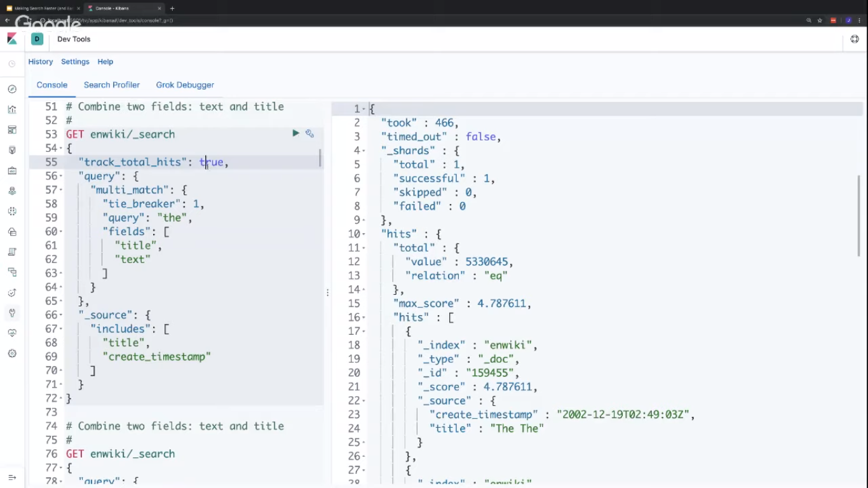The width and height of the screenshot is (868, 488).
Task: Click the response pane vertical scrollbar
Action: [859, 216]
